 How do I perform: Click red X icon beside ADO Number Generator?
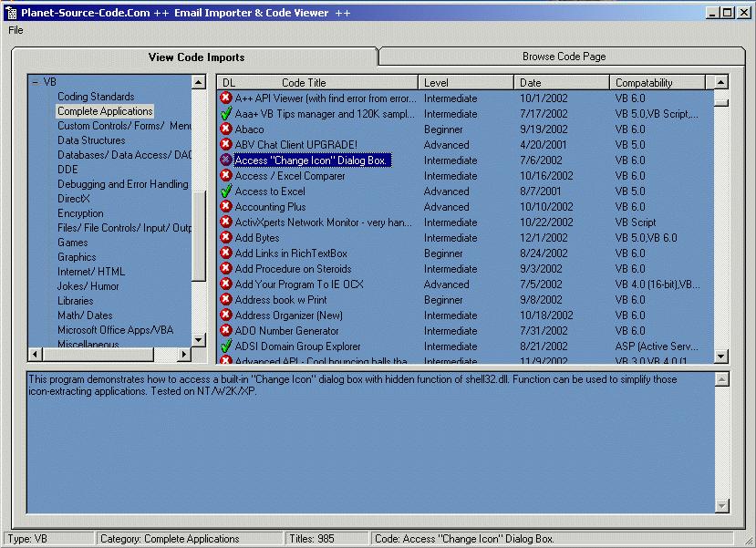point(226,331)
